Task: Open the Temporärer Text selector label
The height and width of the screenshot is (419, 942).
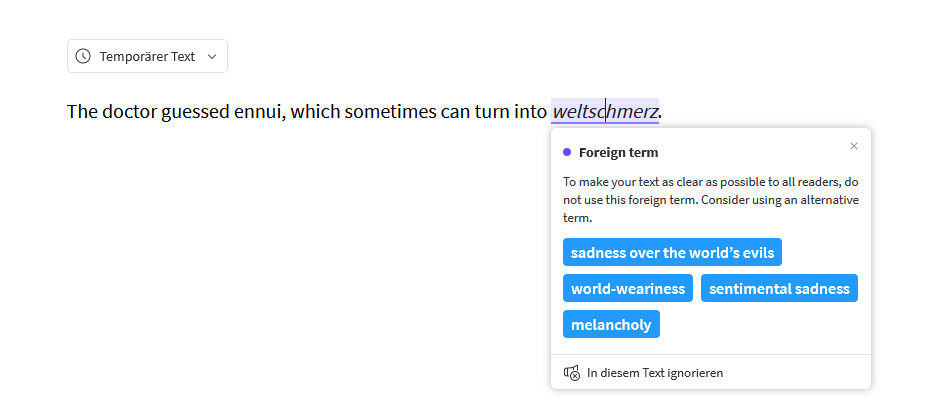Action: (147, 57)
